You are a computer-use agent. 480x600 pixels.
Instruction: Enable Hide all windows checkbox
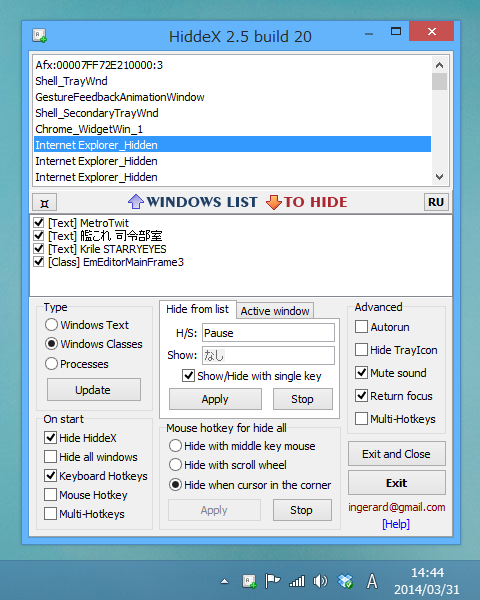coord(91,457)
